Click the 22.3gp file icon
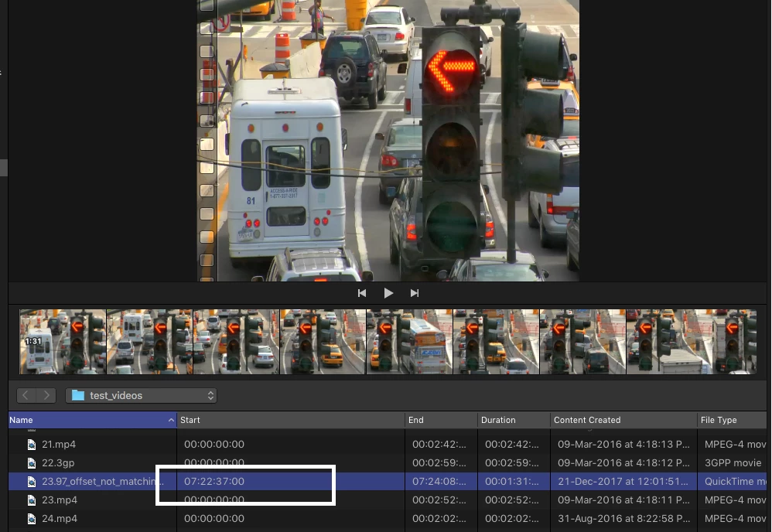 click(32, 463)
